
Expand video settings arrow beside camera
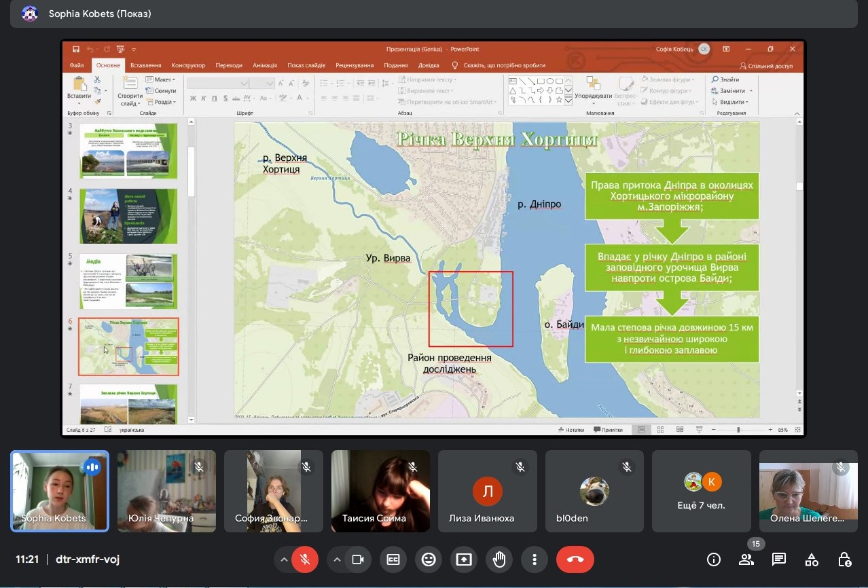(x=337, y=559)
